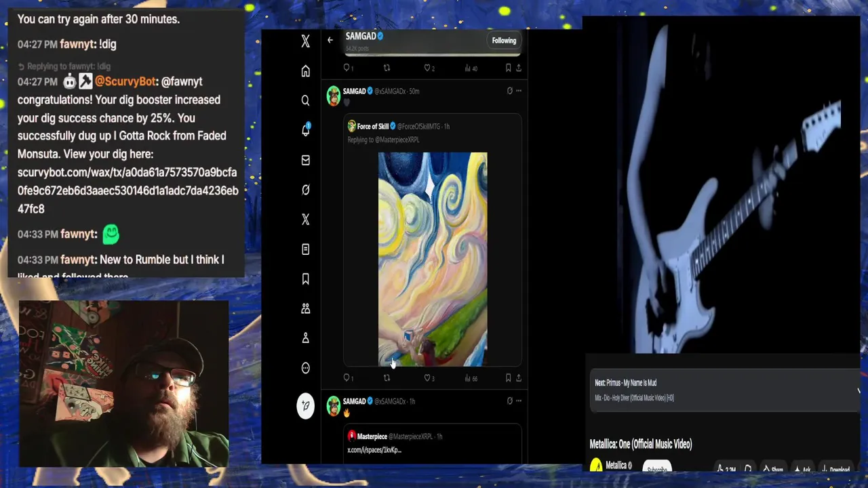View analytics showing 40 views
Image resolution: width=868 pixels, height=488 pixels.
click(471, 68)
